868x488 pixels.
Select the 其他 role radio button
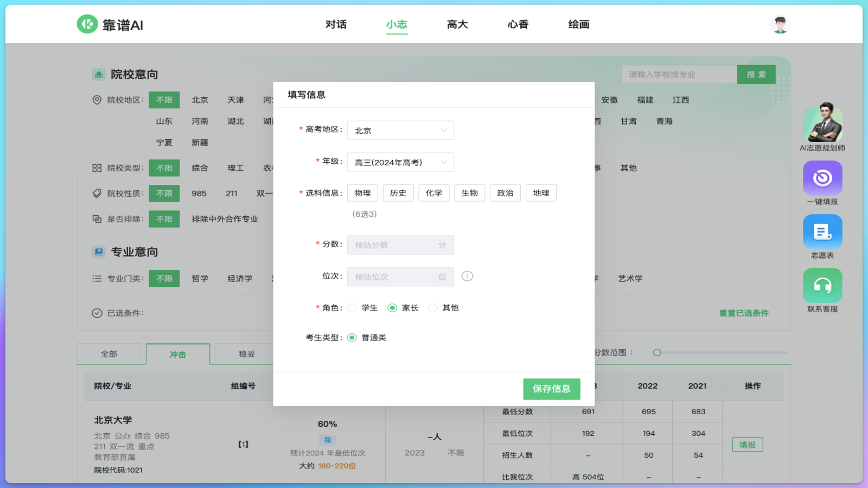click(x=433, y=307)
